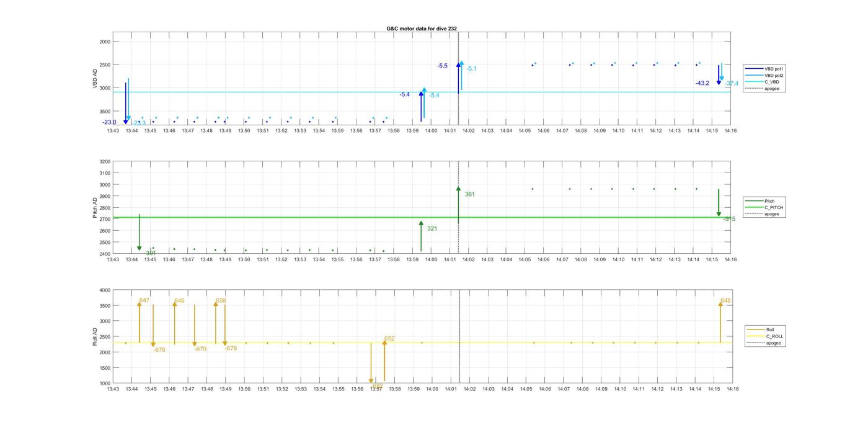Click the '361' annotation in the Pitch plot
This screenshot has height=430, width=868.
(x=470, y=195)
